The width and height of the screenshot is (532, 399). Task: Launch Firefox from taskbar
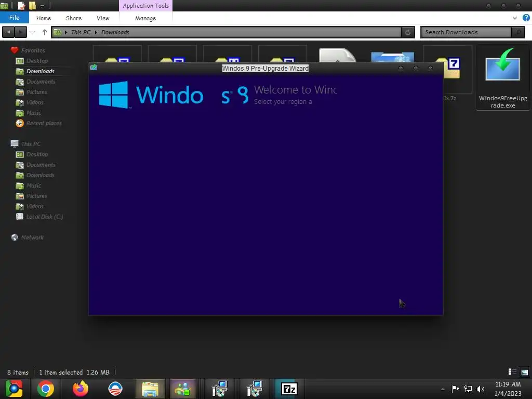pos(81,389)
